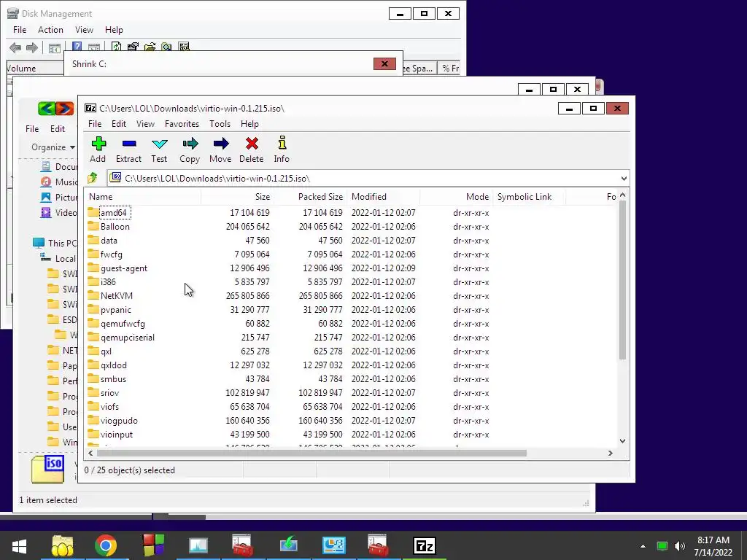Click the vertical scrollbar down arrow in file list
This screenshot has height=560, width=747.
622,441
